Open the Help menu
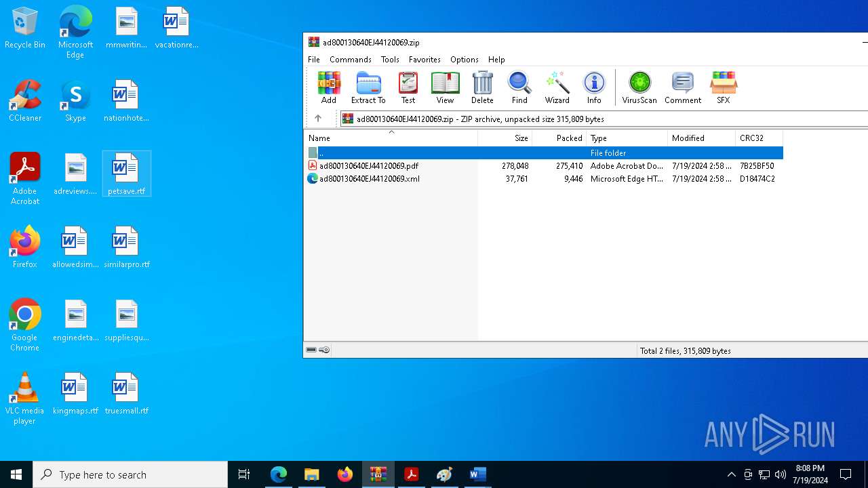Image resolution: width=868 pixels, height=488 pixels. click(x=496, y=60)
